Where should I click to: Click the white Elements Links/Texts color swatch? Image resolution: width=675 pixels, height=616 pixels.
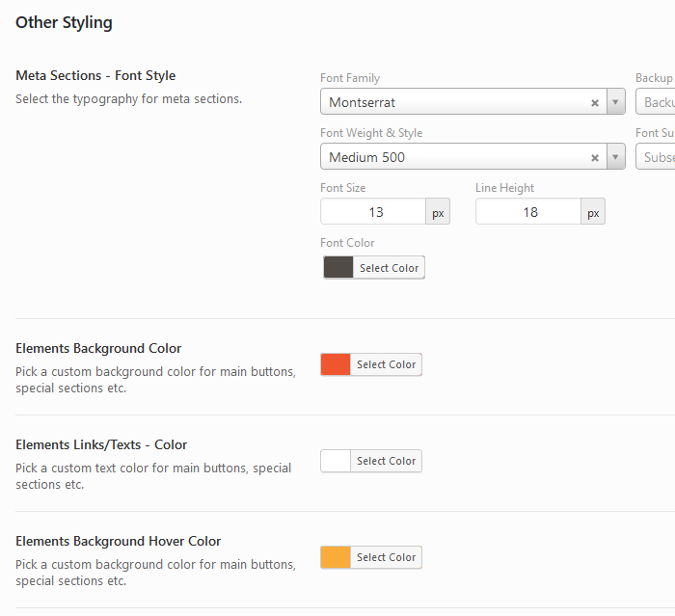[x=336, y=461]
